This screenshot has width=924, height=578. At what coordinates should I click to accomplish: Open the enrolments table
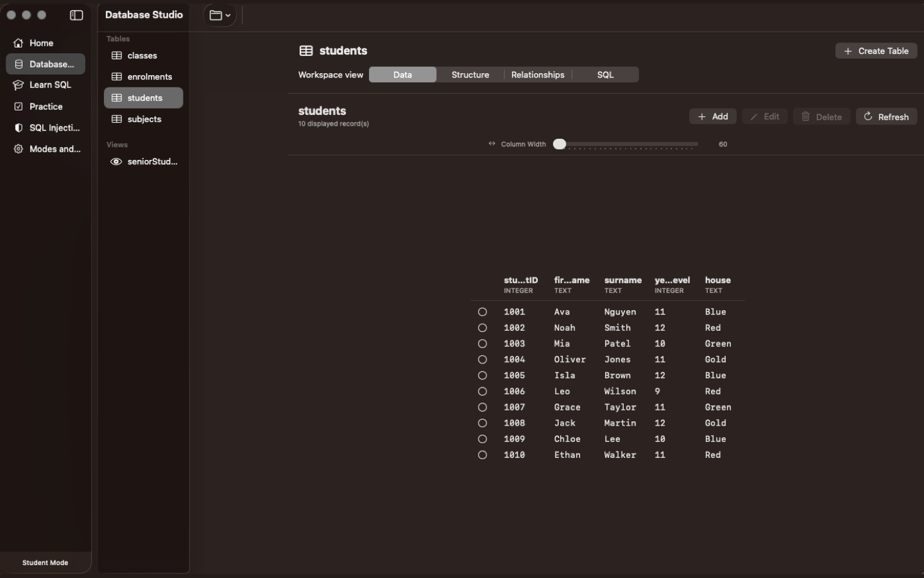143,77
